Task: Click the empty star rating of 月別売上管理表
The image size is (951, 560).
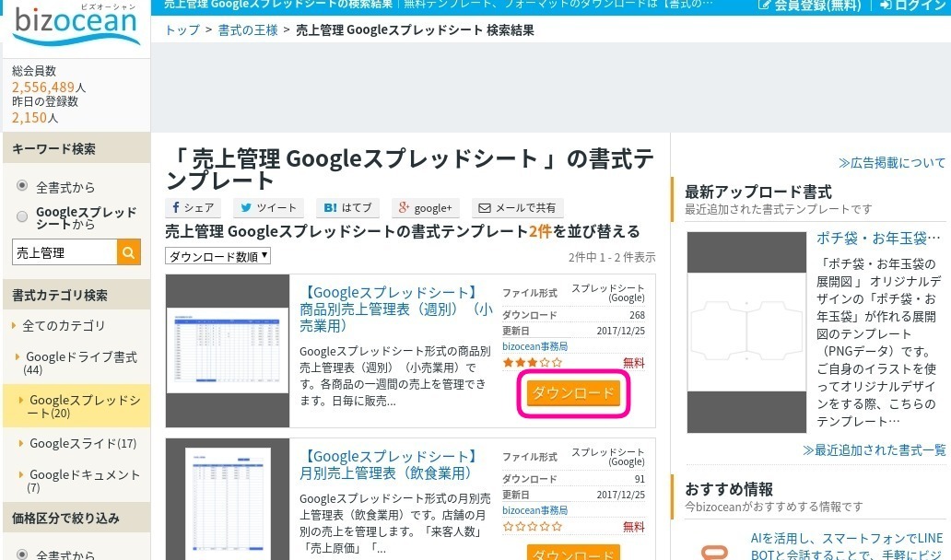Action: [x=532, y=526]
